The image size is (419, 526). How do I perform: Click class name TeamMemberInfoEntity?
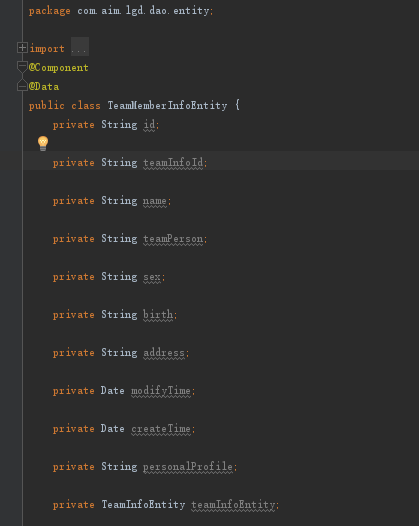click(167, 105)
